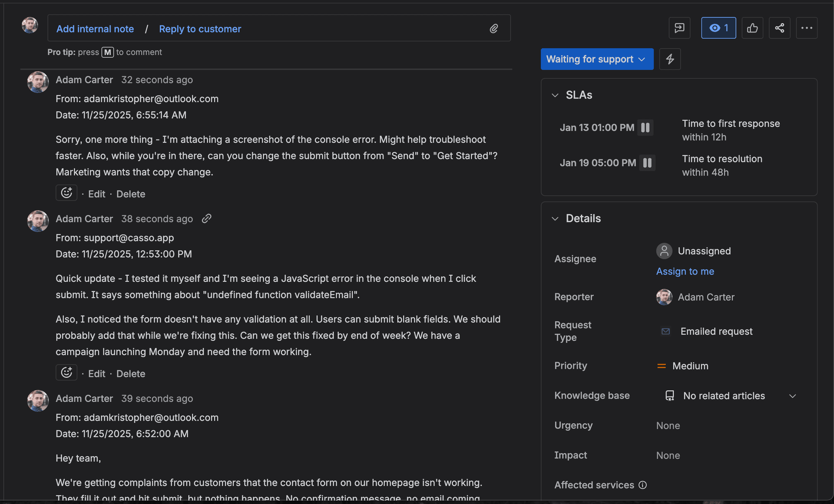Switch to Add internal note

tap(95, 29)
